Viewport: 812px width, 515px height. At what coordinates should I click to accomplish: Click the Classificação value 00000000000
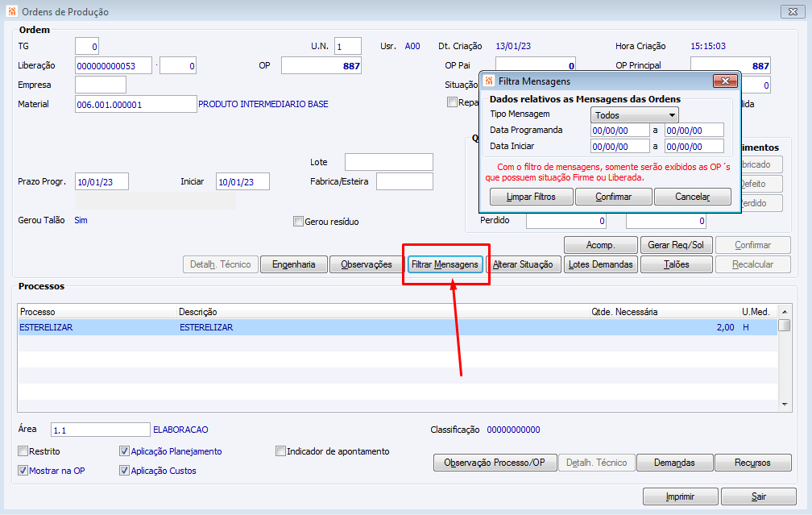pyautogui.click(x=513, y=430)
